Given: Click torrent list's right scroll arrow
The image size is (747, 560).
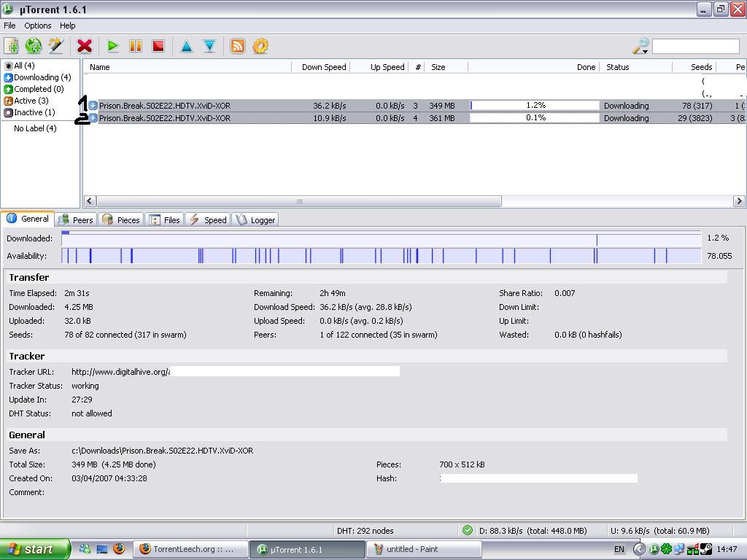Looking at the screenshot, I should tap(738, 201).
